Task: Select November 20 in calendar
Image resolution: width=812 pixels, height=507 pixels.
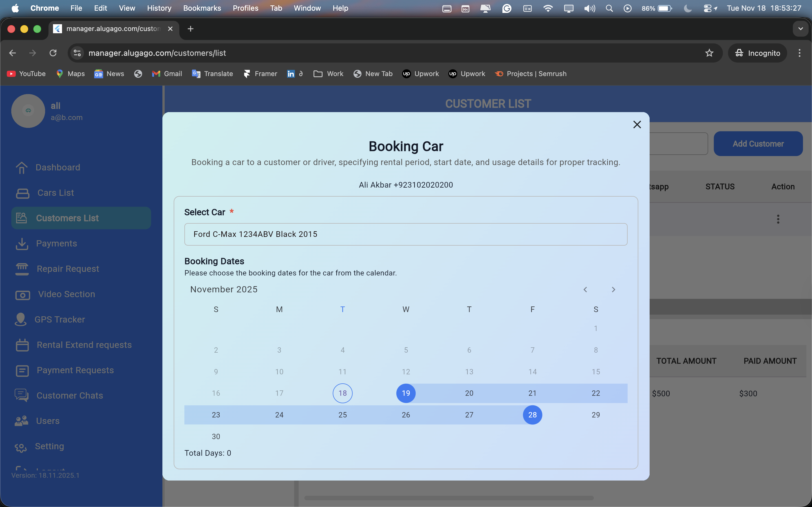Action: click(469, 393)
